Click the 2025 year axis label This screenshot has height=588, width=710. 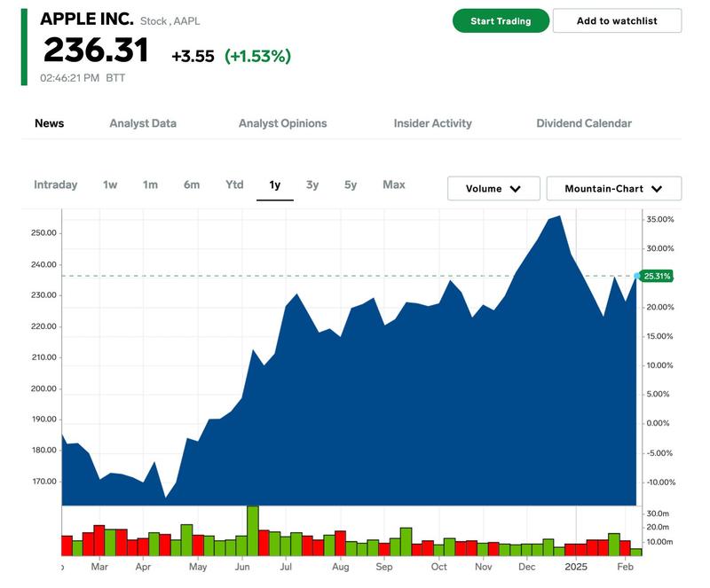pos(576,567)
